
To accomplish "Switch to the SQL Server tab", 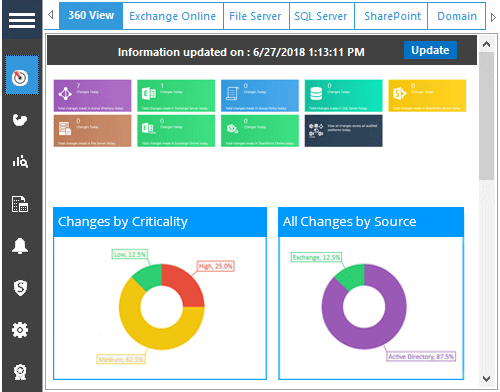I will click(321, 16).
